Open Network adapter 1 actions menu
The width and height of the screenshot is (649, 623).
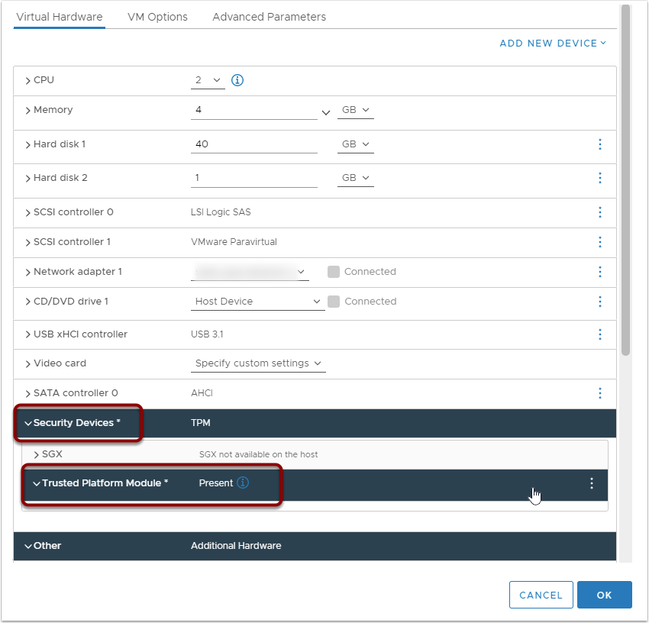click(x=600, y=272)
